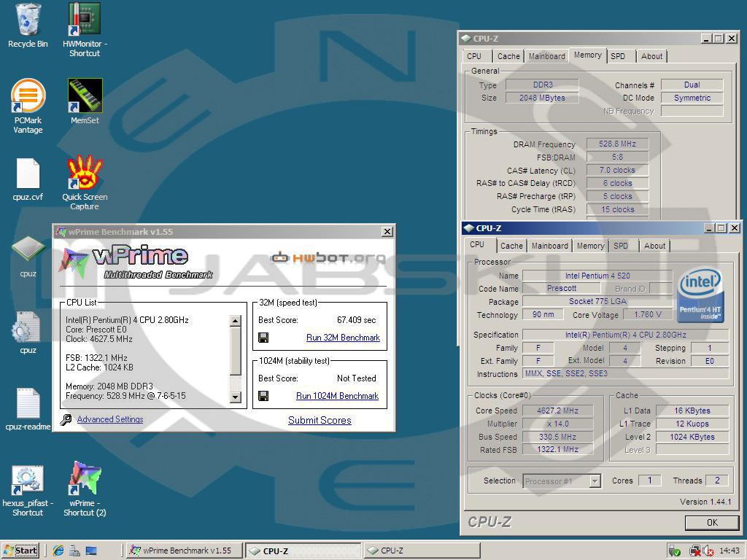Image resolution: width=747 pixels, height=560 pixels.
Task: Open Mainboard tab in back CPU-Z window
Action: [547, 56]
